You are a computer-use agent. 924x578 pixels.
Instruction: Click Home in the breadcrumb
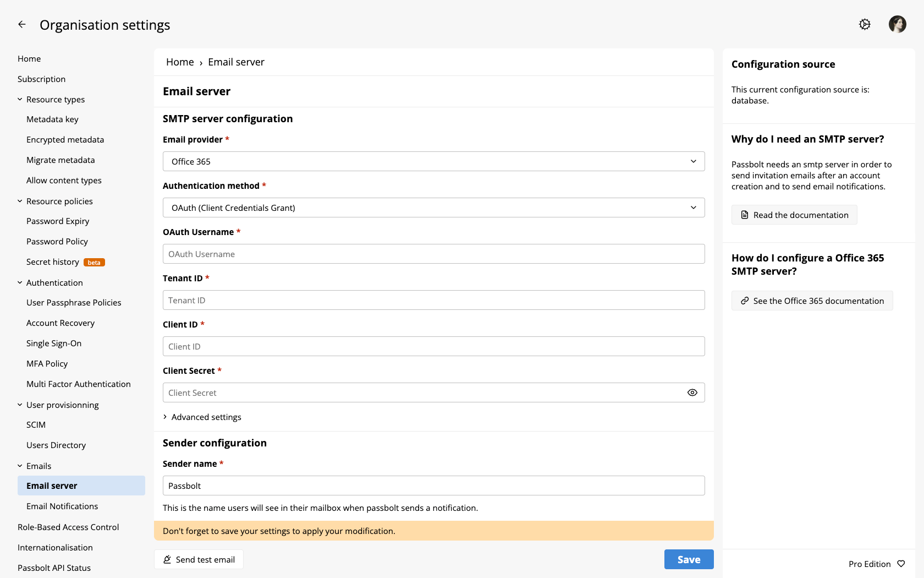pos(180,62)
